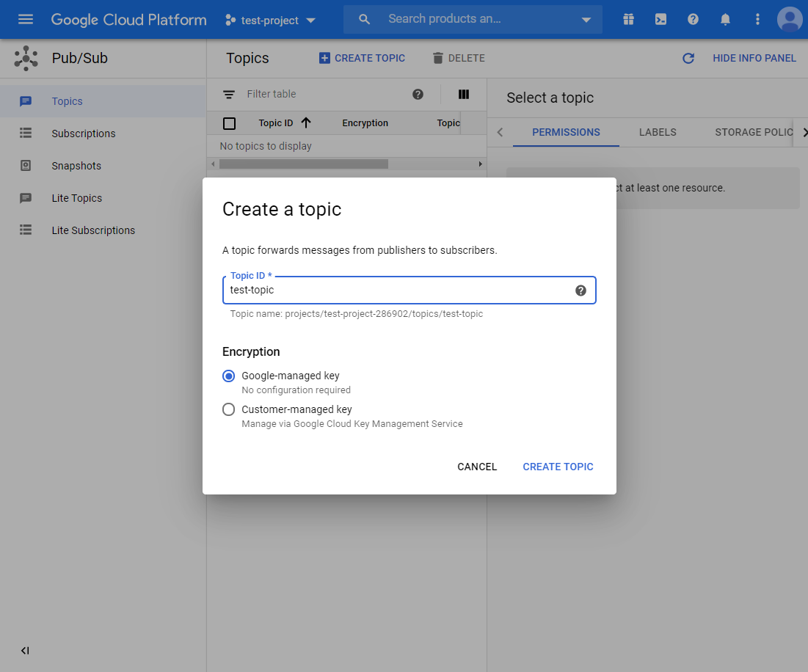Sort by Topic ID column
This screenshot has height=672, width=808.
click(276, 123)
